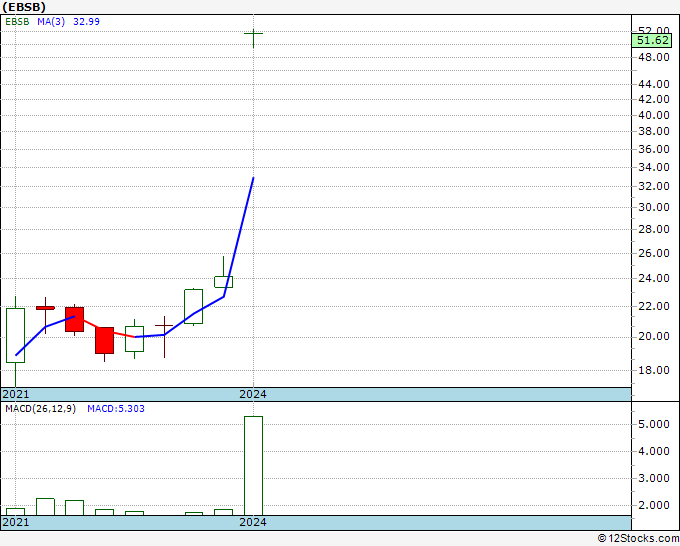
Task: Click the 40.00 price axis label
Action: tap(654, 115)
